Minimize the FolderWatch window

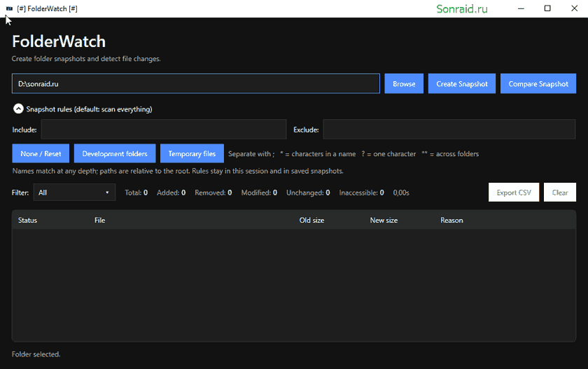pyautogui.click(x=521, y=8)
